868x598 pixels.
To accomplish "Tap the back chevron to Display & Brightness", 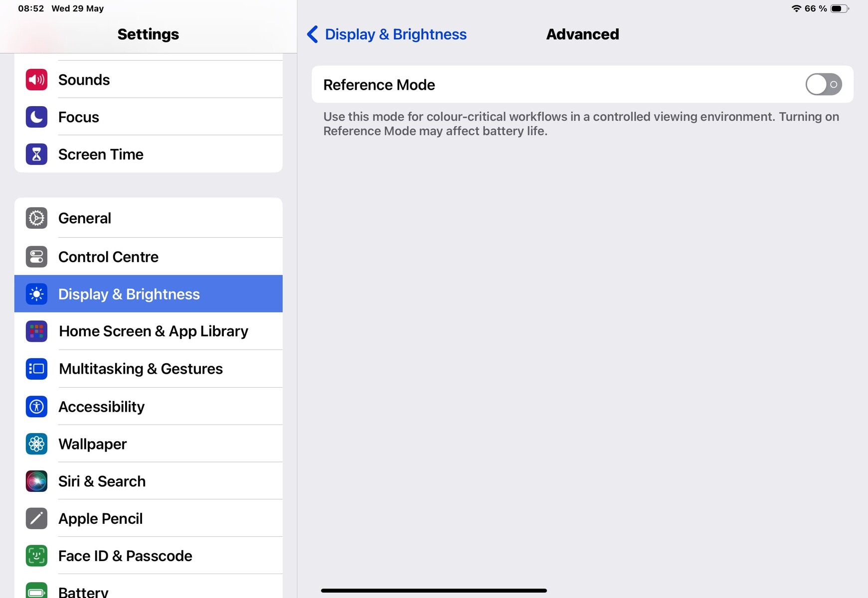I will click(313, 34).
